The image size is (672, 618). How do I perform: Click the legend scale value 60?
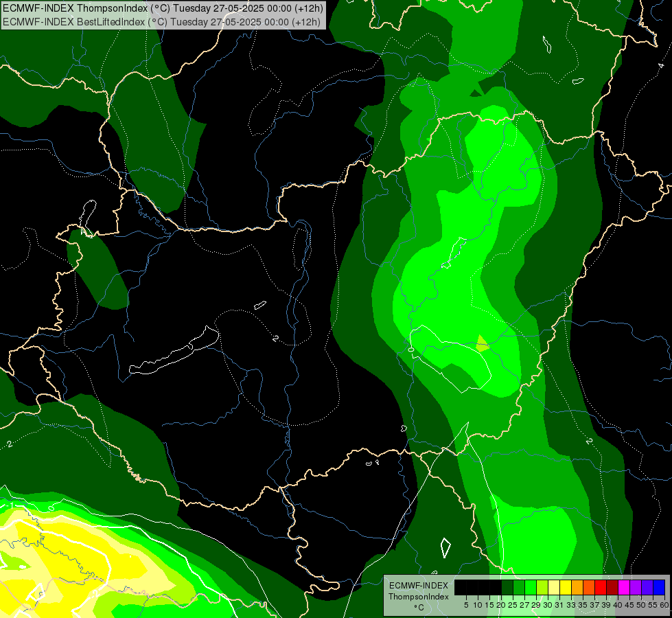tap(664, 605)
